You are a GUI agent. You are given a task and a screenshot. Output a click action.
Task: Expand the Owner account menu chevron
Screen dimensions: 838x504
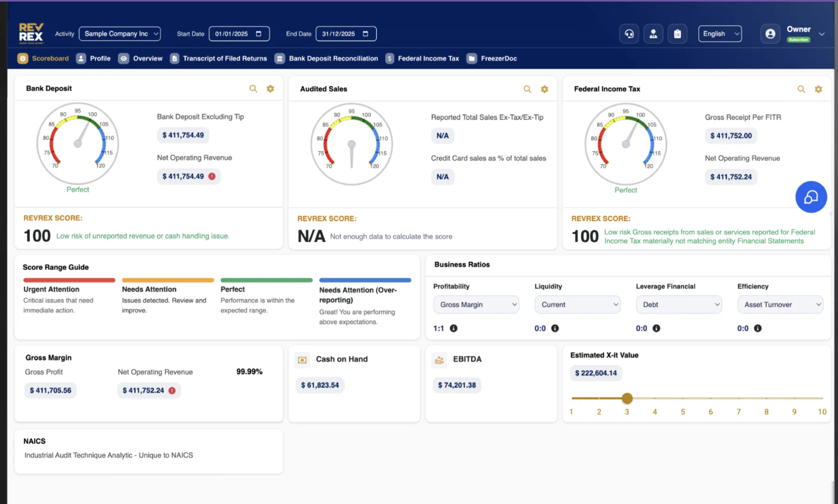[822, 34]
